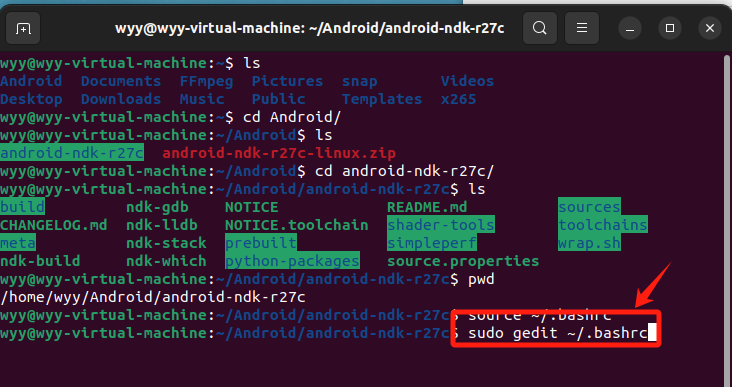Click the 'NOTICE' file name
This screenshot has width=732, height=387.
(x=252, y=207)
